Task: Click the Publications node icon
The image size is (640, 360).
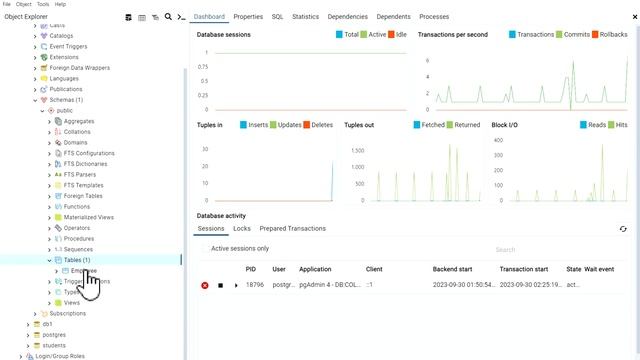Action: [x=44, y=89]
